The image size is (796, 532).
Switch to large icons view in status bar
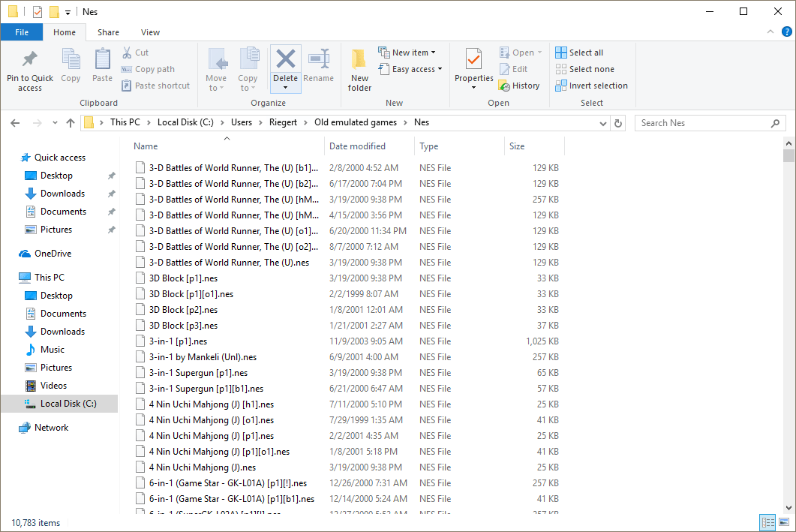[x=784, y=521]
